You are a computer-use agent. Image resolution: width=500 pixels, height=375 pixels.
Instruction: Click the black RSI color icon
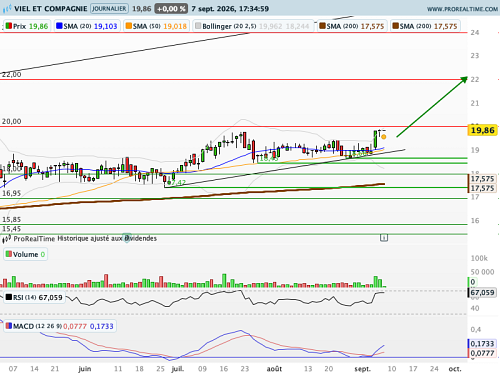click(x=9, y=297)
